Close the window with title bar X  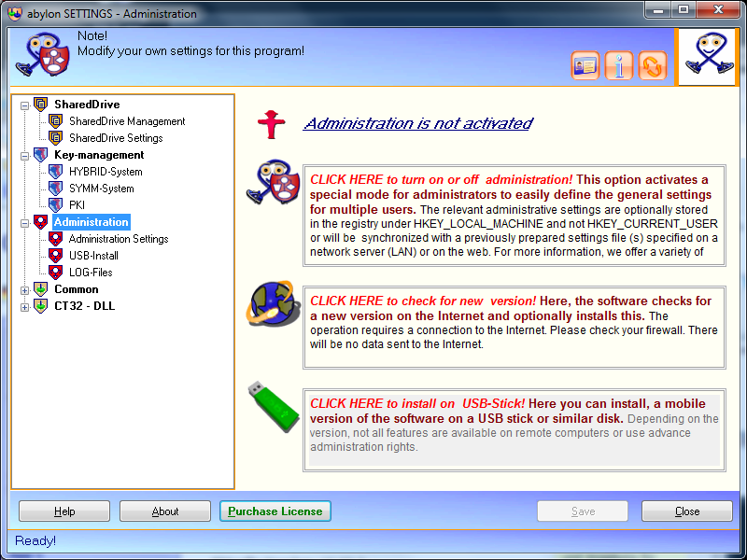[718, 9]
